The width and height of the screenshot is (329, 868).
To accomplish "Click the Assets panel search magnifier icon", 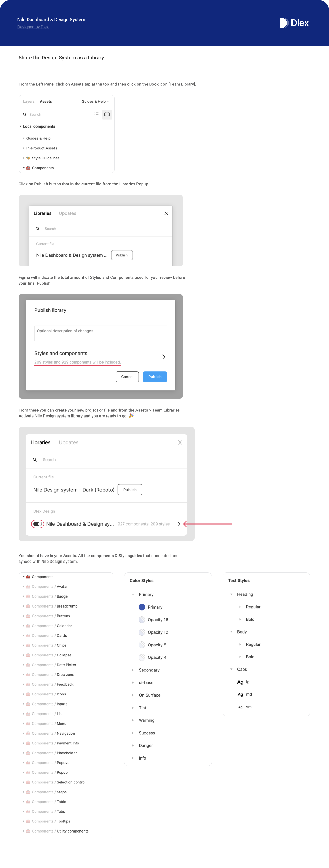I will 25,115.
